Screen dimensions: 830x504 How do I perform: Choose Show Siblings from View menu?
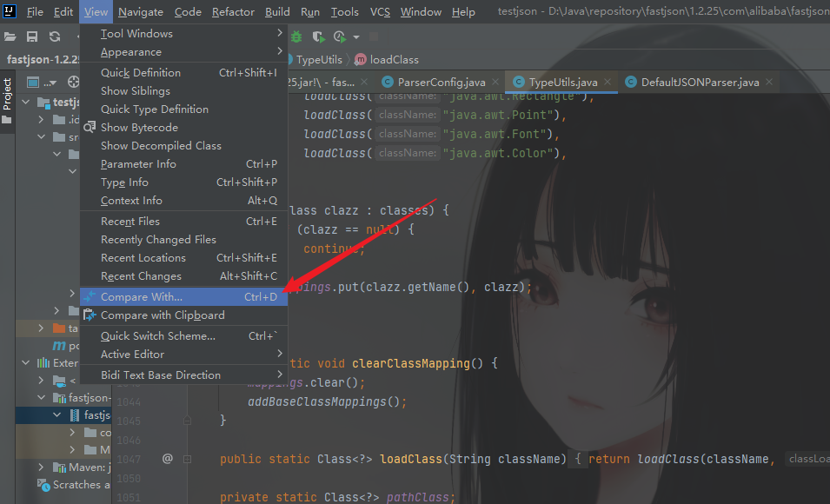[183, 91]
